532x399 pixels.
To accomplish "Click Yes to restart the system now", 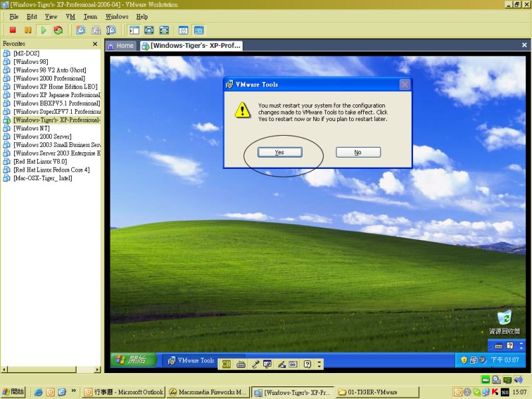I will 279,152.
